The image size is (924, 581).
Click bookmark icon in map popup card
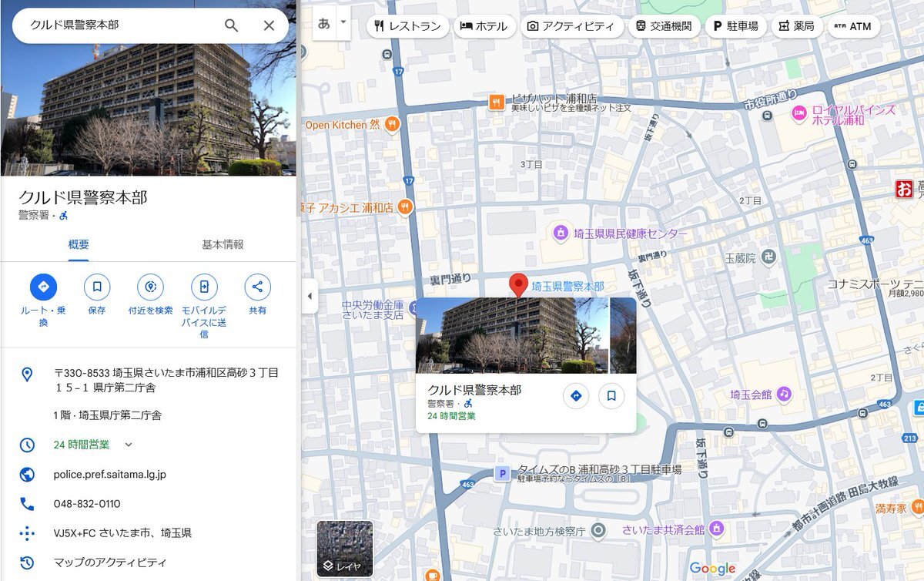point(611,396)
